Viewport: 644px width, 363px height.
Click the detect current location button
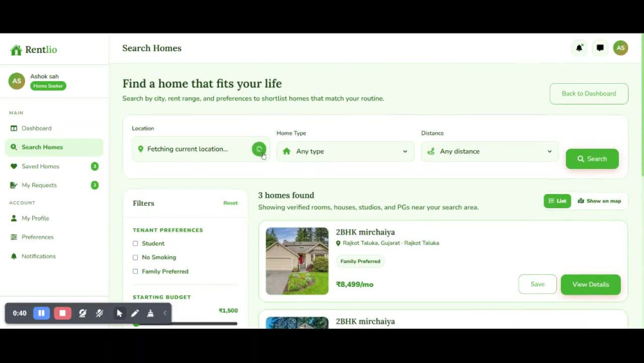click(259, 149)
